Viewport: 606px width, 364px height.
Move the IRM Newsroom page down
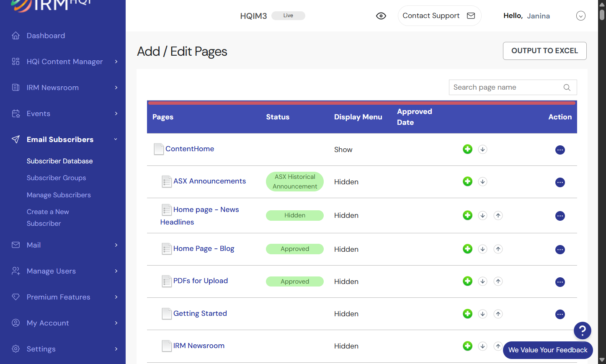point(482,346)
